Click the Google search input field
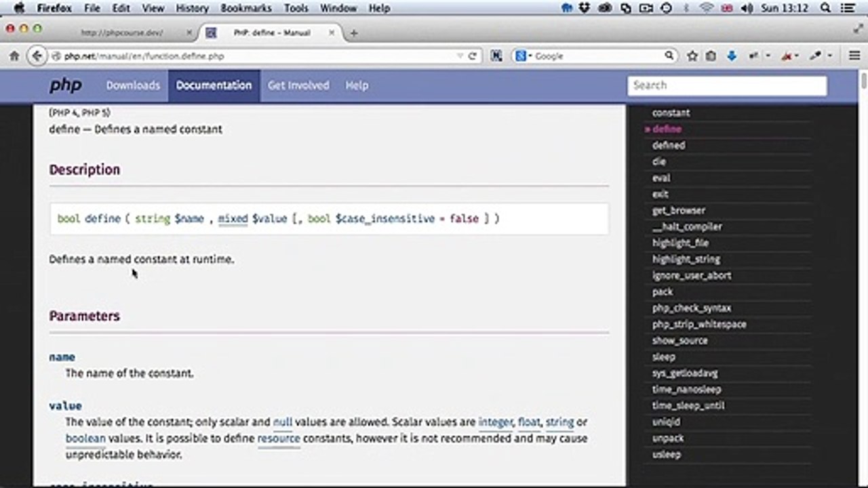This screenshot has width=868, height=488. [597, 56]
